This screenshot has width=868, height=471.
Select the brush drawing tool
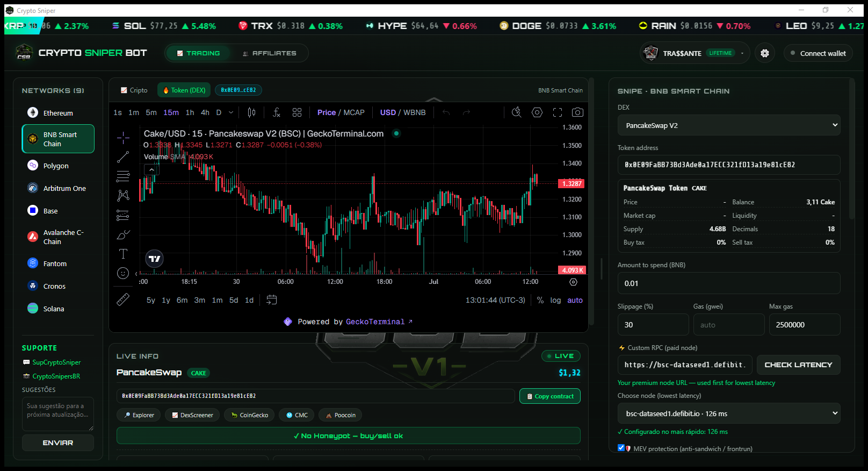pos(123,235)
